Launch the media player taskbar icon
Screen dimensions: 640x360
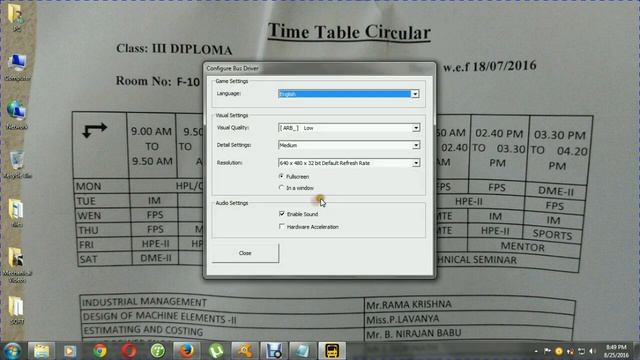point(70,351)
